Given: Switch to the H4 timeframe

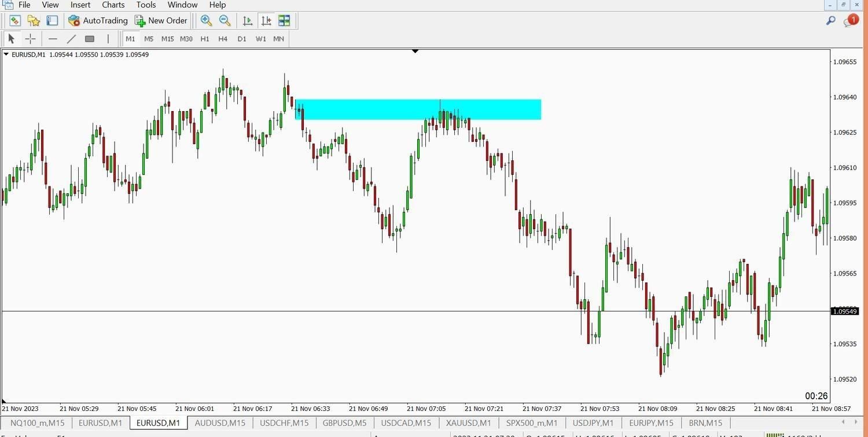Looking at the screenshot, I should (x=223, y=39).
